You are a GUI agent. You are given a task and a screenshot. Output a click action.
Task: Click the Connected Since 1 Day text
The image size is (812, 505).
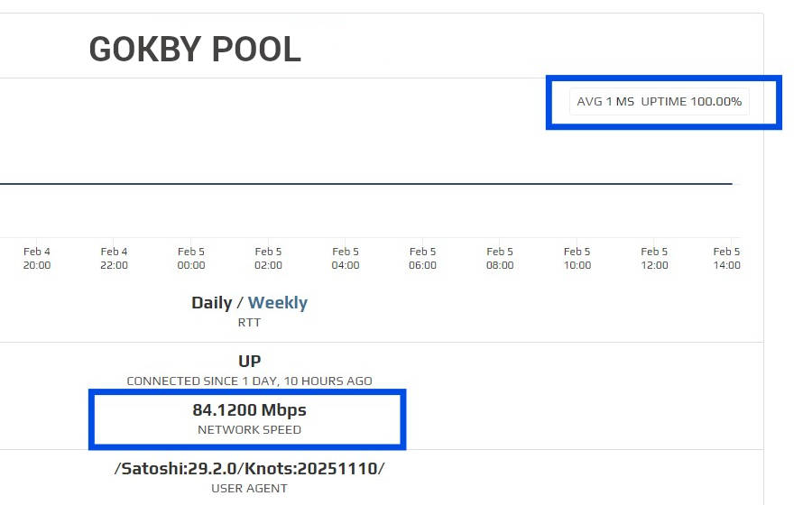pyautogui.click(x=249, y=381)
